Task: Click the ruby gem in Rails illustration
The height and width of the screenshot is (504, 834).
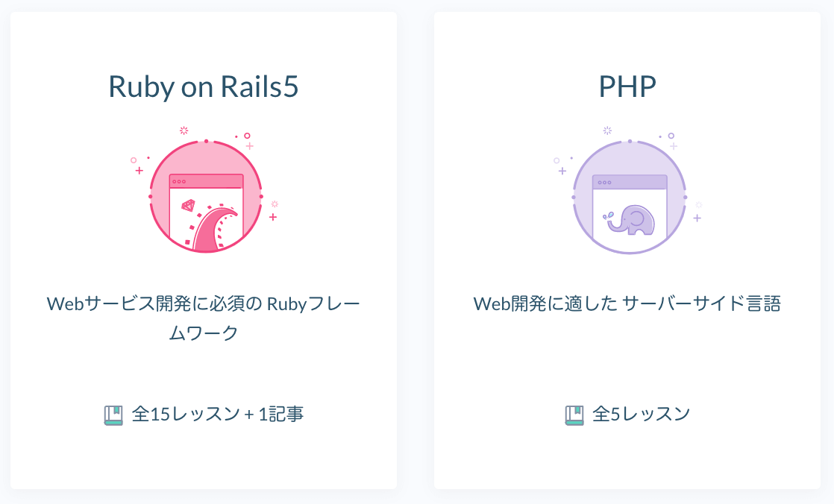Action: (188, 205)
